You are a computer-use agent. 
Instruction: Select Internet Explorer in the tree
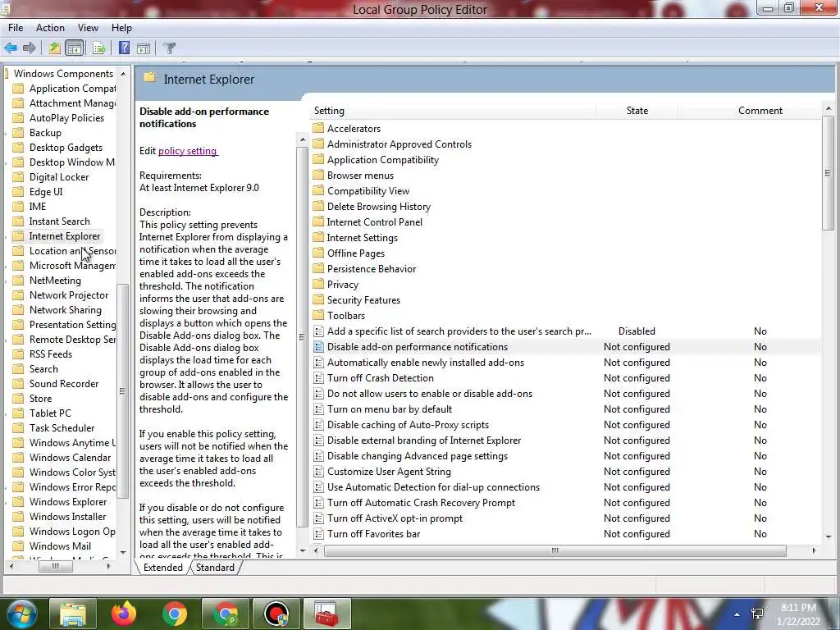tap(64, 236)
